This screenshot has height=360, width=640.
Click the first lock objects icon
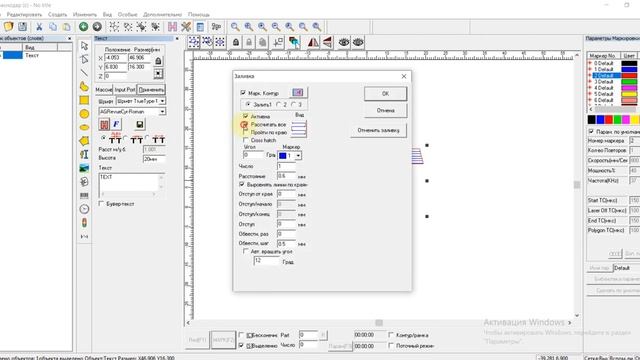point(236,42)
